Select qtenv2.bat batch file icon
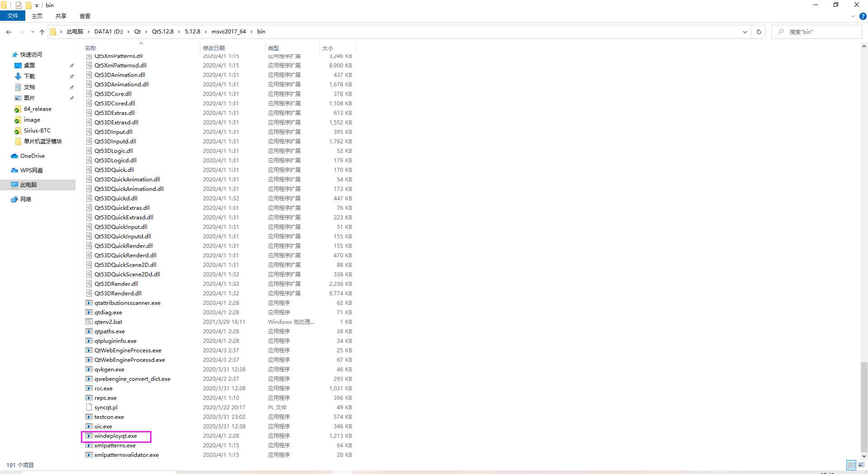The image size is (868, 474). click(89, 322)
